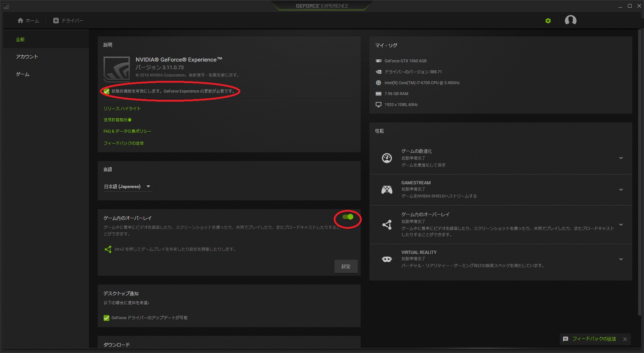Open FAQ & データ収集ポリシー link

tap(127, 132)
